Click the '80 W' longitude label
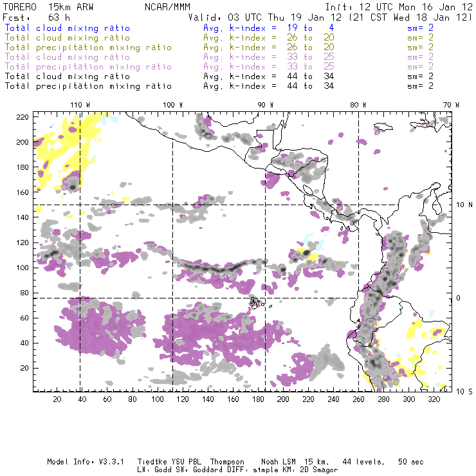 click(x=358, y=105)
